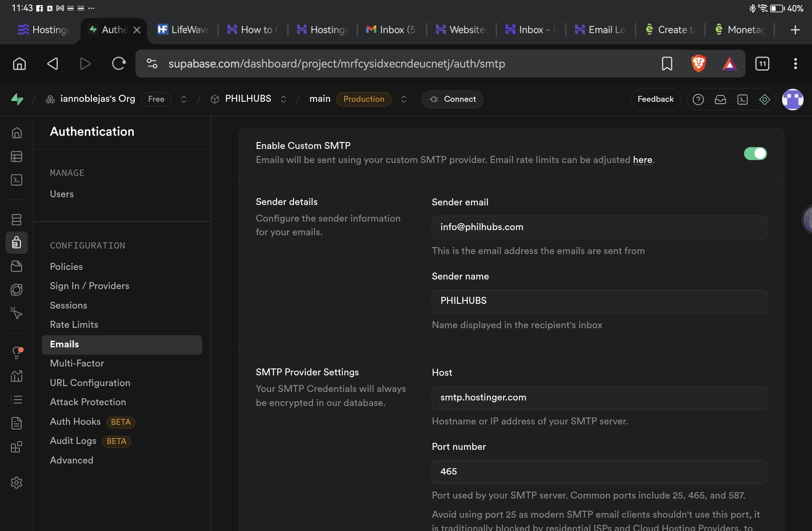Open SQL Editor icon in left sidebar
812x531 pixels.
coord(16,180)
